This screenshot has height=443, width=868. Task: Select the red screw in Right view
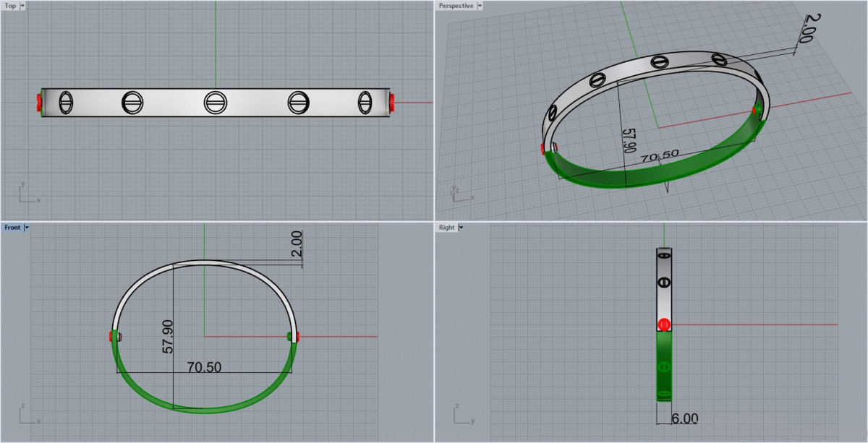(x=664, y=324)
